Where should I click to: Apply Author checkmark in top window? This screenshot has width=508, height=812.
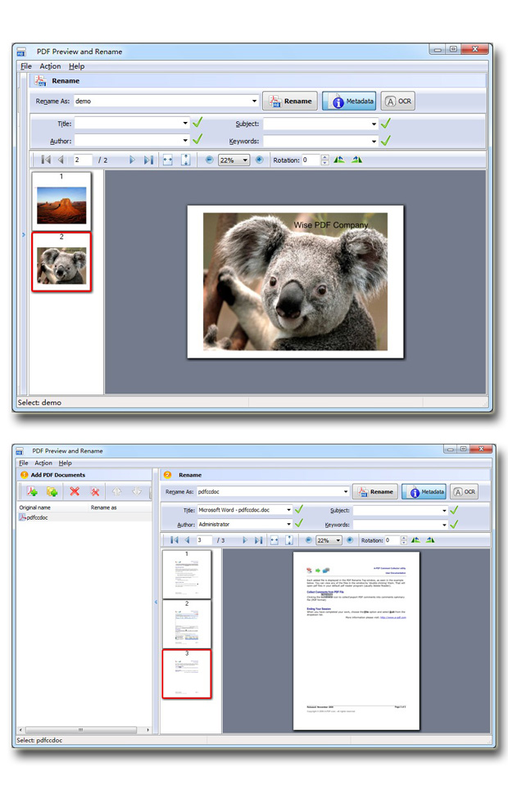point(197,140)
